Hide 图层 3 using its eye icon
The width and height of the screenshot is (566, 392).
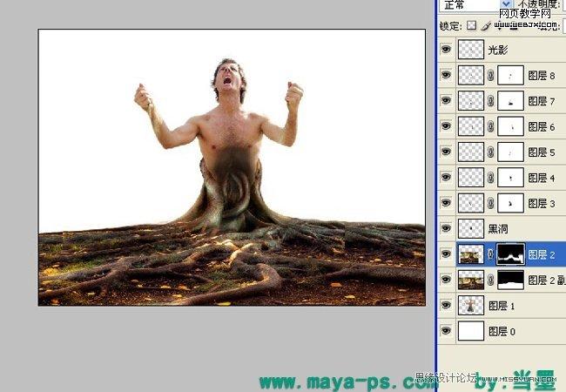click(446, 202)
